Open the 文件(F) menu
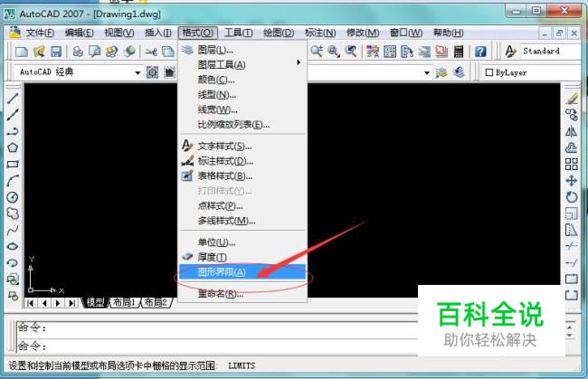Image resolution: width=588 pixels, height=379 pixels. pos(40,33)
